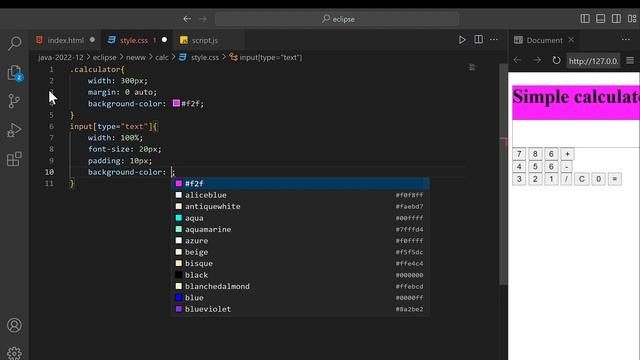Screen dimensions: 640x360
Task: Open the Manage gear settings
Action: [x=14, y=353]
